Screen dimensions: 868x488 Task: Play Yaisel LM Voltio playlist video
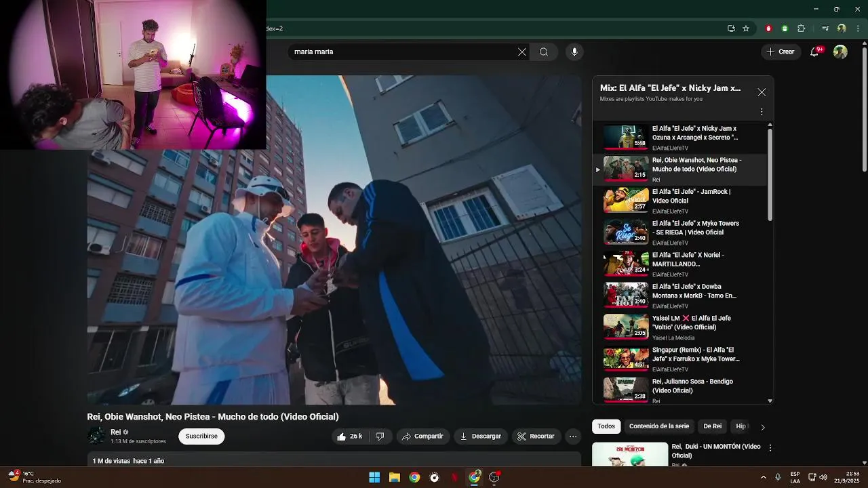click(x=680, y=327)
